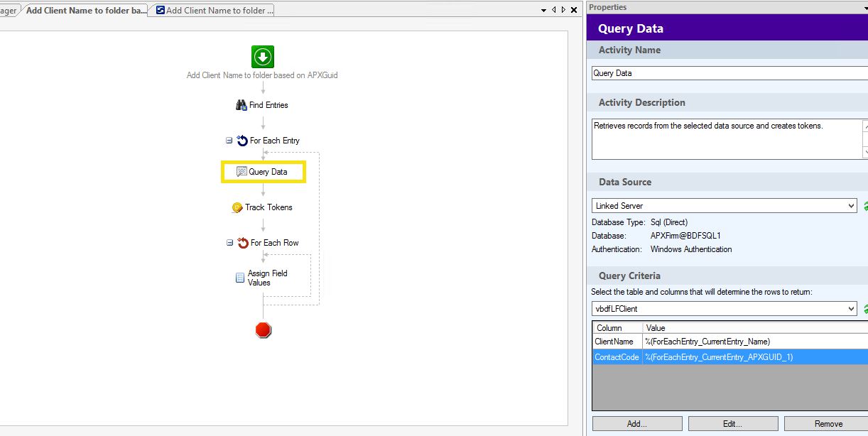This screenshot has height=436, width=868.
Task: Collapse the For Each Row block
Action: click(229, 243)
